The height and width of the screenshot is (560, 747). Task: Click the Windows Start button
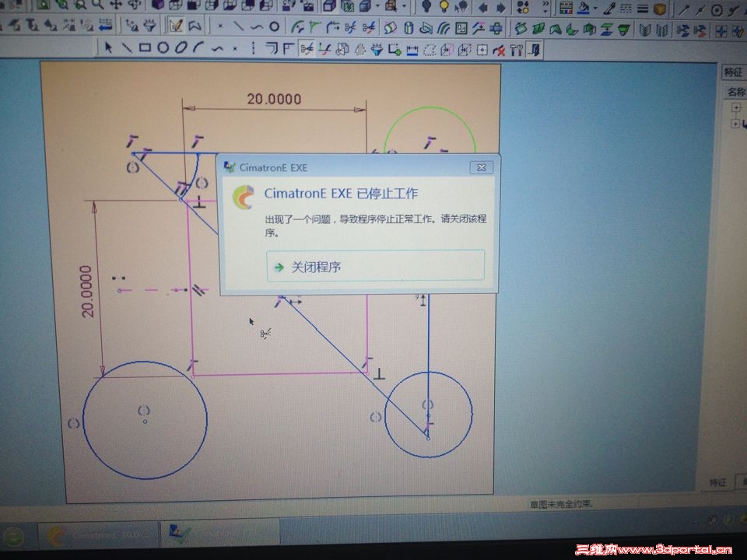pos(12,535)
